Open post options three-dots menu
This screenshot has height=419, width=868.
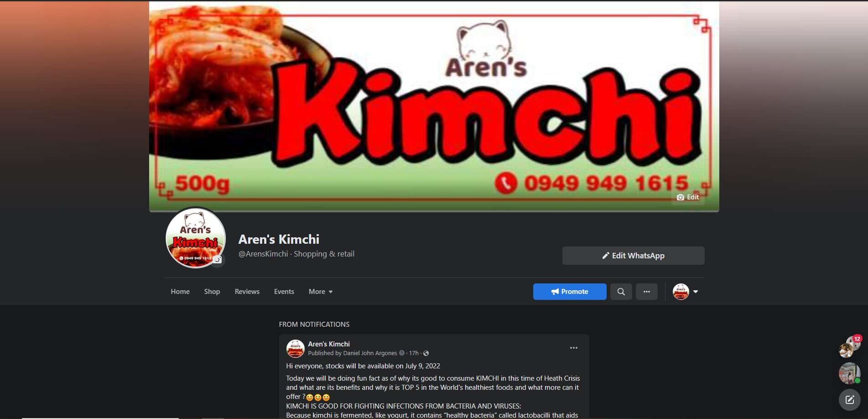[x=573, y=348]
